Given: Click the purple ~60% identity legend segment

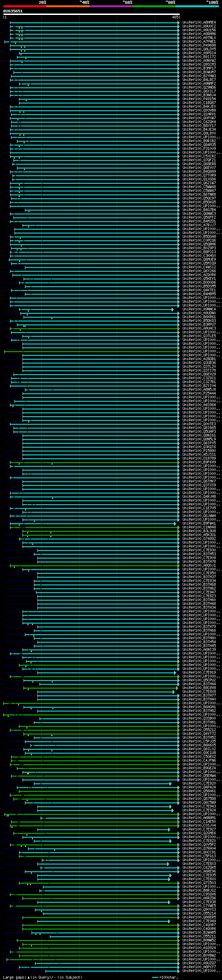Looking at the screenshot, I should point(111,6).
